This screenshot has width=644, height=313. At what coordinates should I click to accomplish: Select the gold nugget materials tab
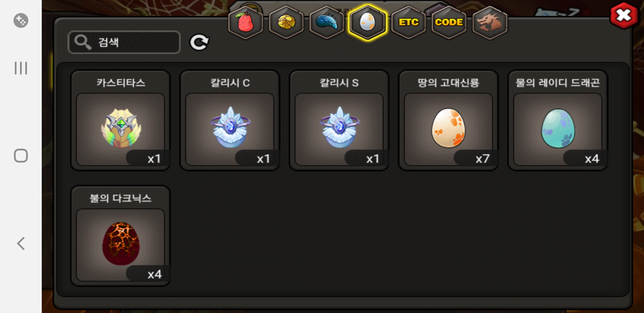pos(286,23)
